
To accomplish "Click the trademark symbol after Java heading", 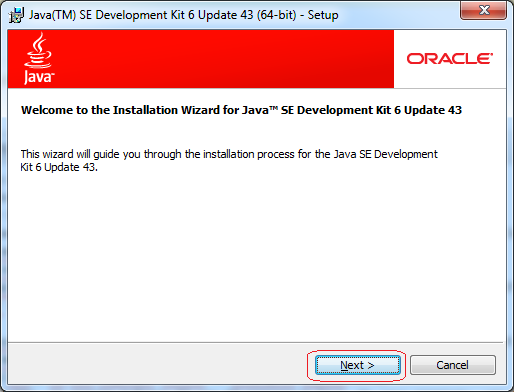I will (273, 107).
